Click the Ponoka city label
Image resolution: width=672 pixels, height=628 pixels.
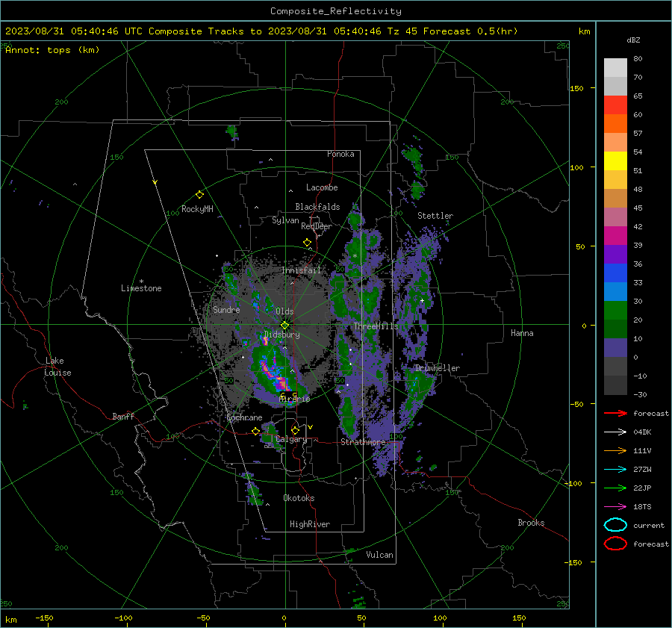coord(340,154)
